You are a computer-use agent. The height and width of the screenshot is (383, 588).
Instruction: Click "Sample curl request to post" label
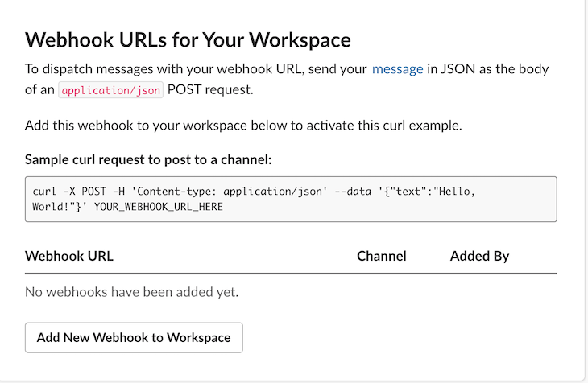[x=148, y=159]
